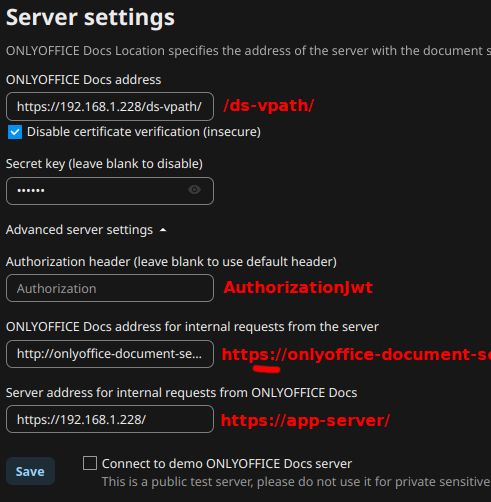Click 'Authorization header' label text
This screenshot has width=491, height=502.
coord(171,262)
